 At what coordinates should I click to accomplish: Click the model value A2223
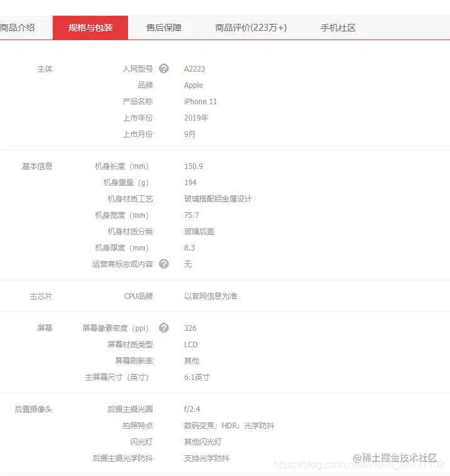point(195,69)
